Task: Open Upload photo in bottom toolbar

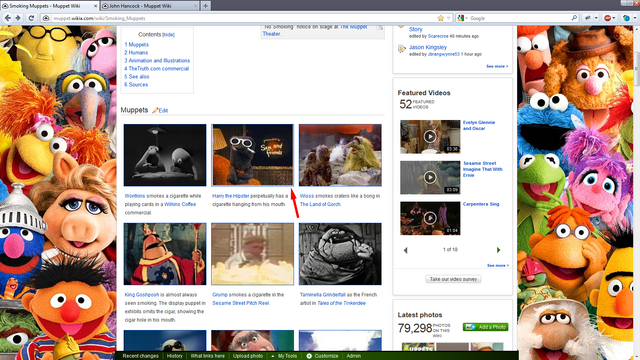Action: tap(248, 356)
